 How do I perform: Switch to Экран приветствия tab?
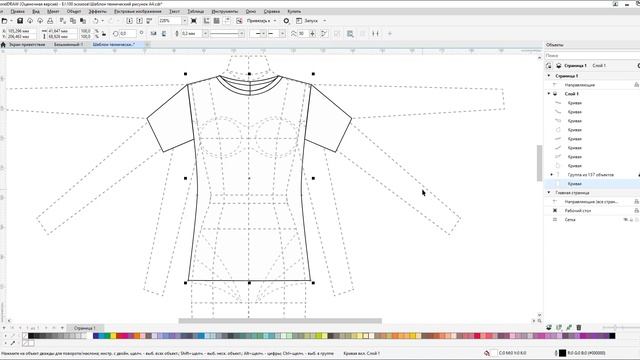27,44
